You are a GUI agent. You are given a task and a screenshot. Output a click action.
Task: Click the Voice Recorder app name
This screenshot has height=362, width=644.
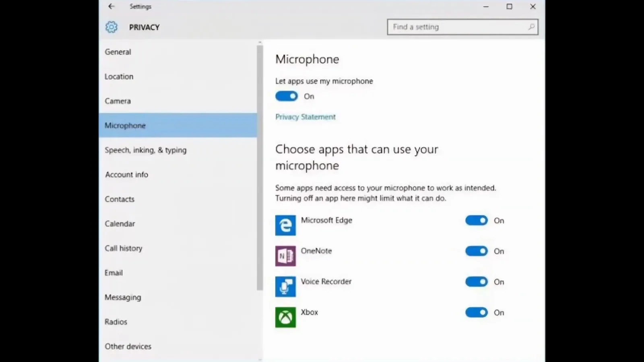click(x=326, y=282)
